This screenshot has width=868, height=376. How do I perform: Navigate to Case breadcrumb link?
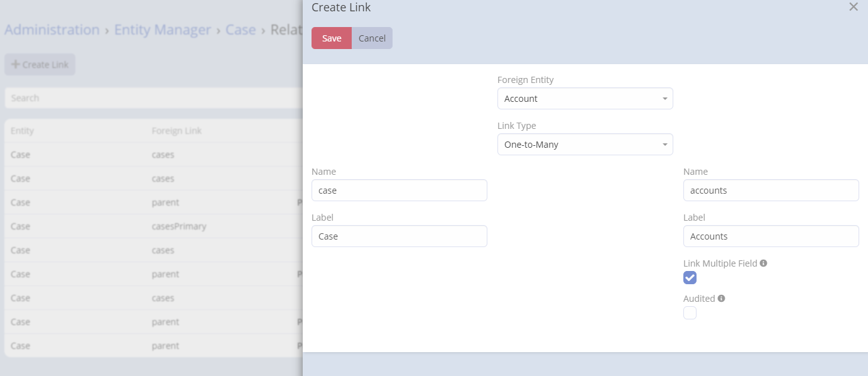[x=241, y=30]
